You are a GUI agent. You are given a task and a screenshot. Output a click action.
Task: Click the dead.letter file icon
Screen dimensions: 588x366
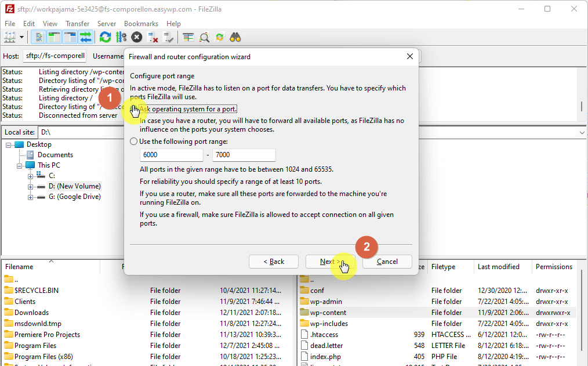pyautogui.click(x=304, y=345)
